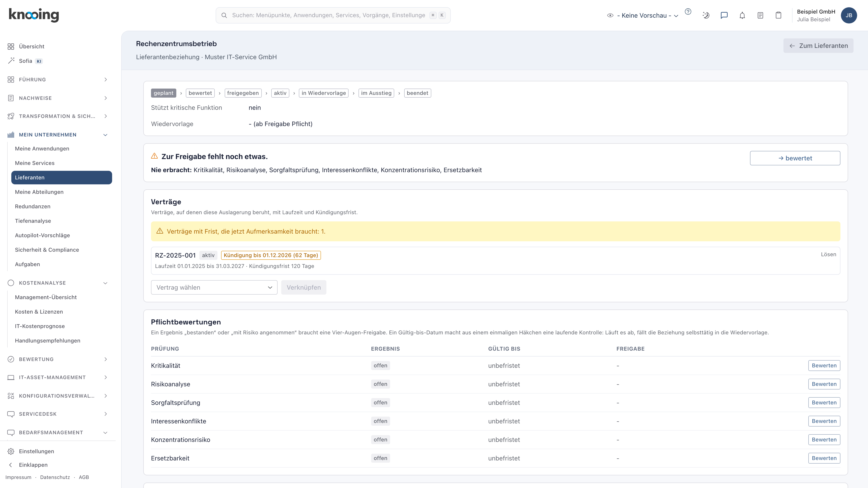Open the Vertrag wählen dropdown

tap(214, 287)
